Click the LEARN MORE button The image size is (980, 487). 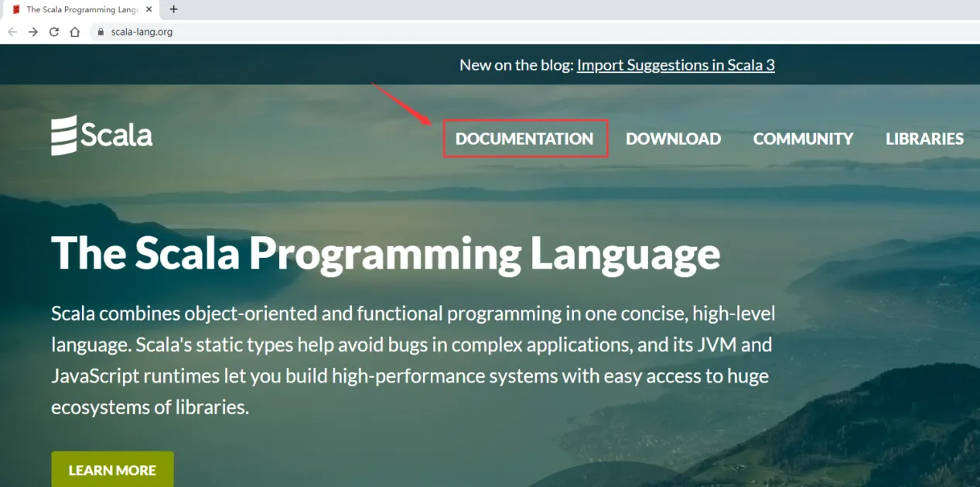[x=112, y=469]
